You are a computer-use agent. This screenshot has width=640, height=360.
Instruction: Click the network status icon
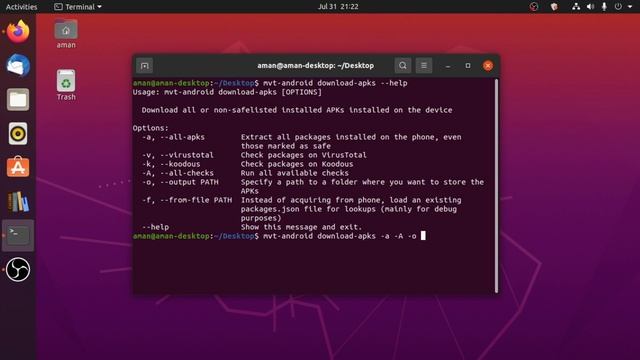click(576, 7)
